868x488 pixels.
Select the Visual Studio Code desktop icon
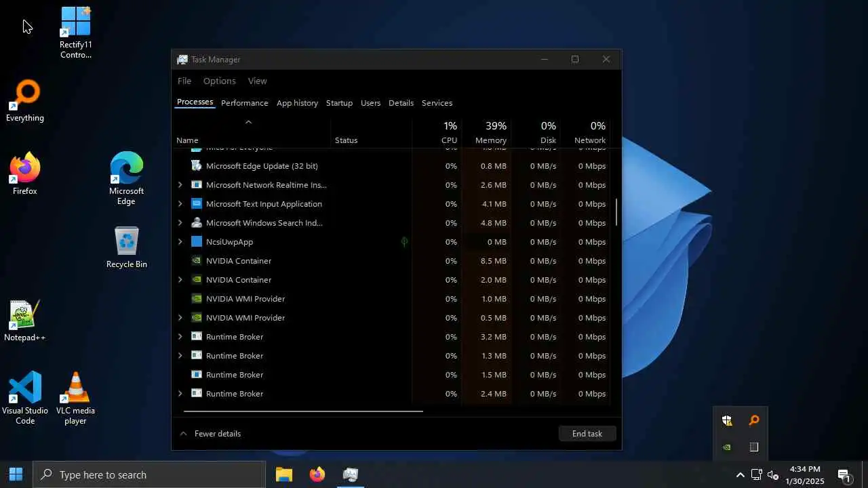click(25, 399)
